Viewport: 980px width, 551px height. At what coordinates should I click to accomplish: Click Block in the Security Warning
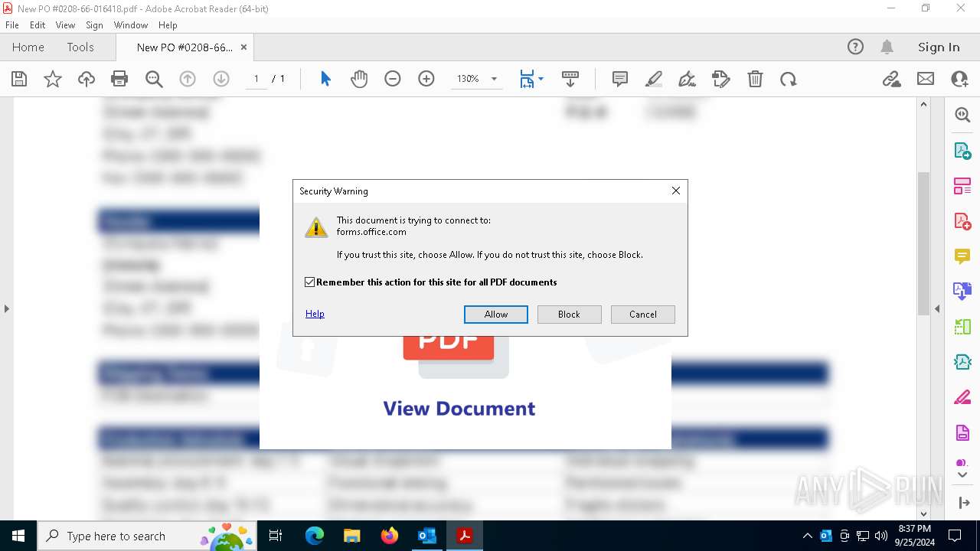[569, 315]
